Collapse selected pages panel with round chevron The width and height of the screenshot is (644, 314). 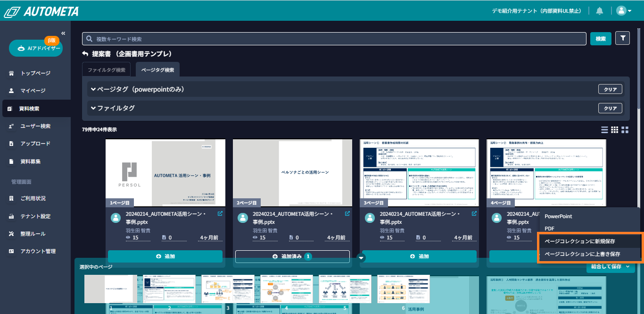362,257
